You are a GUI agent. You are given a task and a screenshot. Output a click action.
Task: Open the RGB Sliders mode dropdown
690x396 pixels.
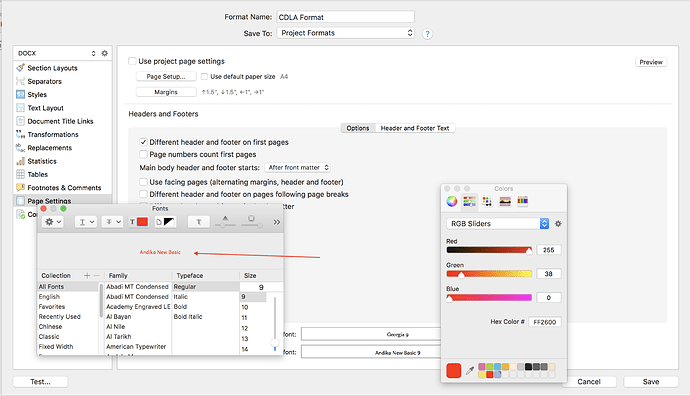[498, 224]
